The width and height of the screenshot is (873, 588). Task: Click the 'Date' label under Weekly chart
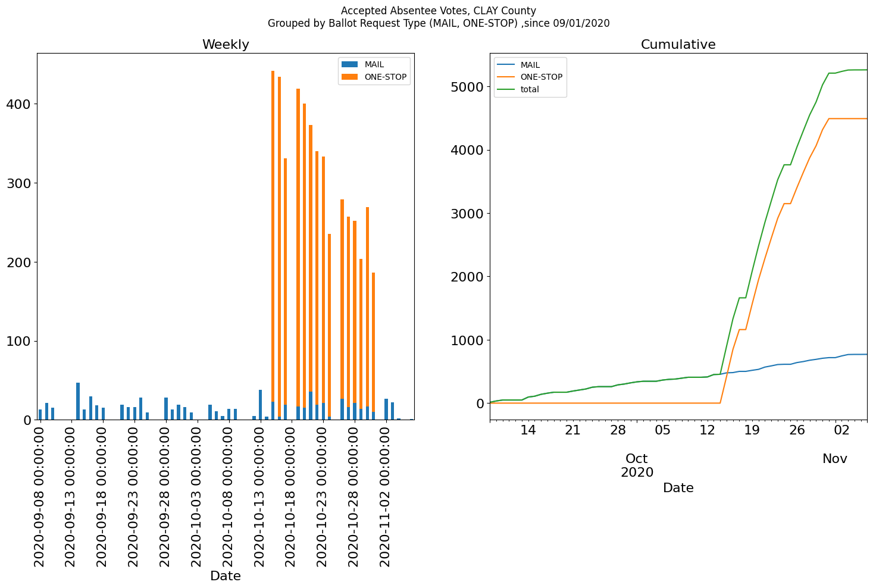tap(226, 576)
